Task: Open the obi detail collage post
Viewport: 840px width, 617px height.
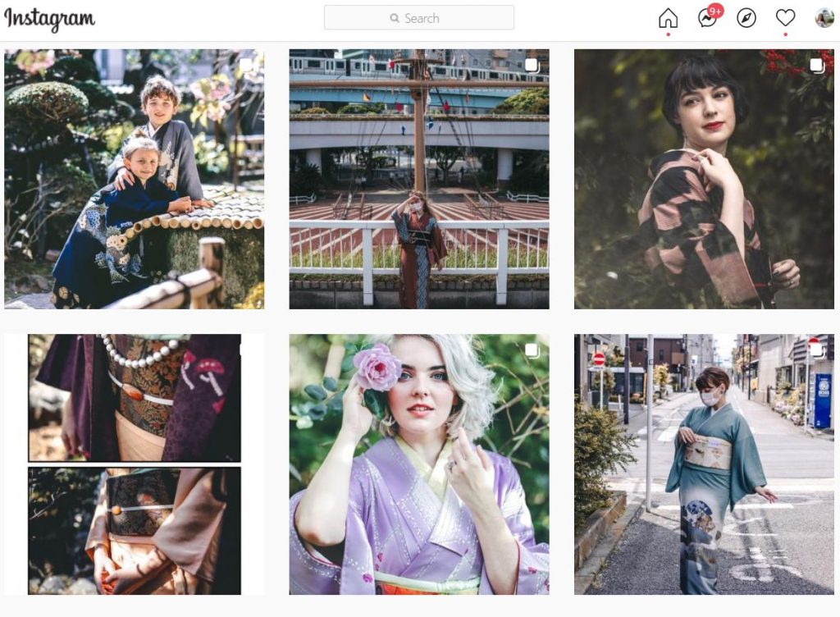Action: (134, 464)
